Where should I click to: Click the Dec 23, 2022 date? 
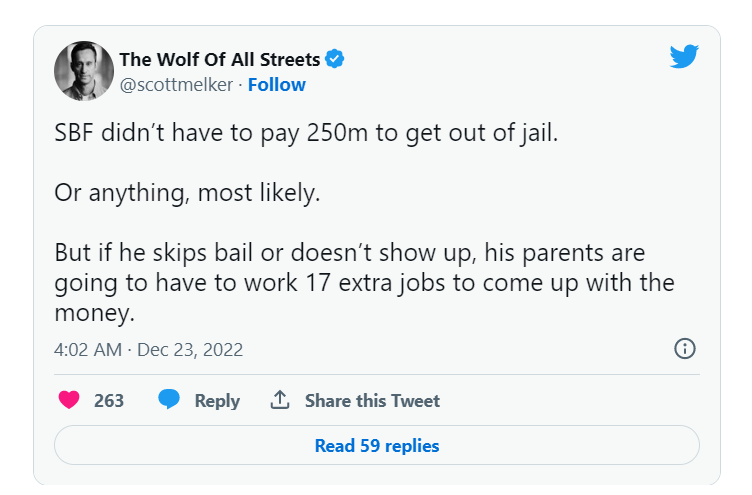pyautogui.click(x=190, y=350)
